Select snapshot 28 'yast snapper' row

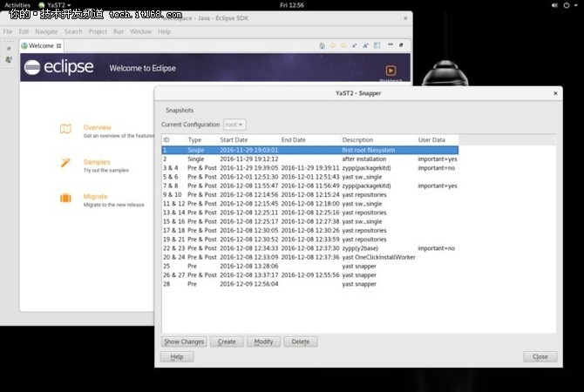310,284
